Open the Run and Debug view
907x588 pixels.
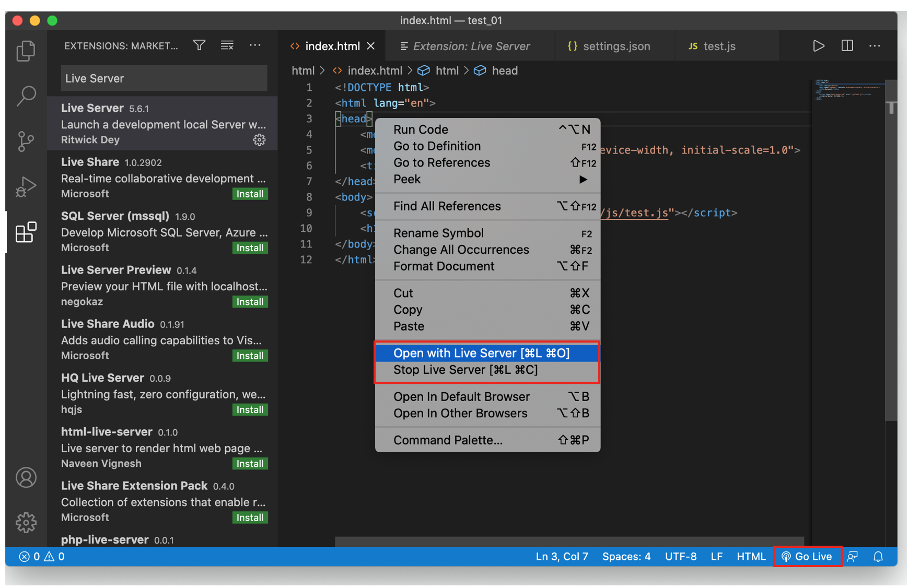point(26,186)
